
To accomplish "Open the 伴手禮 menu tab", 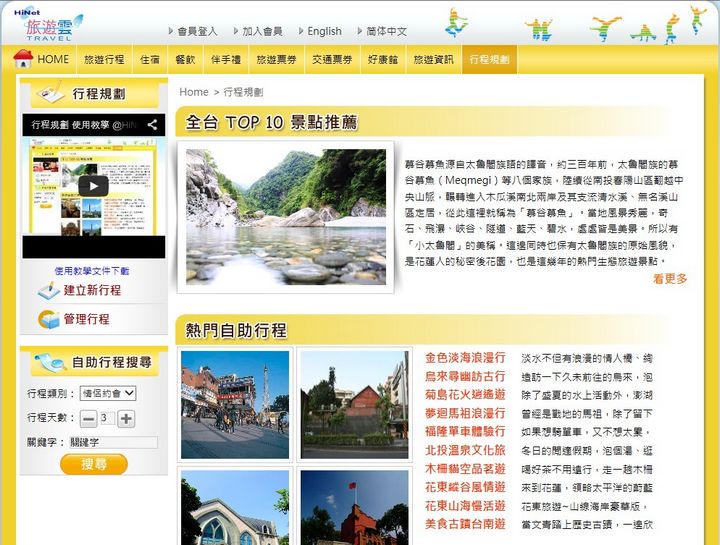I will coord(226,59).
